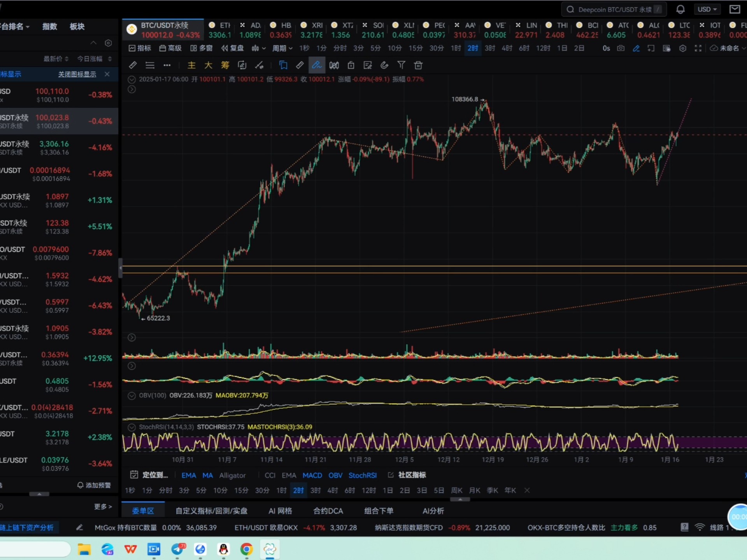Open the USD currency dropdown
The width and height of the screenshot is (747, 560).
[707, 9]
